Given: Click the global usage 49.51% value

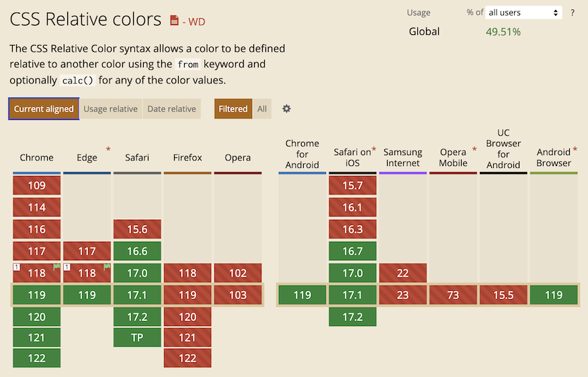Looking at the screenshot, I should 503,32.
